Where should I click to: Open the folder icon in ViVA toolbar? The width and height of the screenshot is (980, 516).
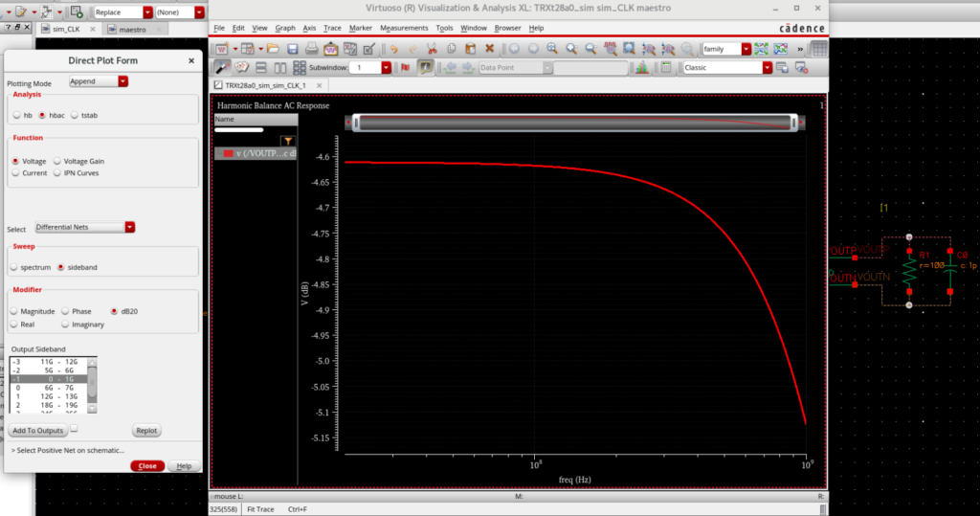pos(273,49)
